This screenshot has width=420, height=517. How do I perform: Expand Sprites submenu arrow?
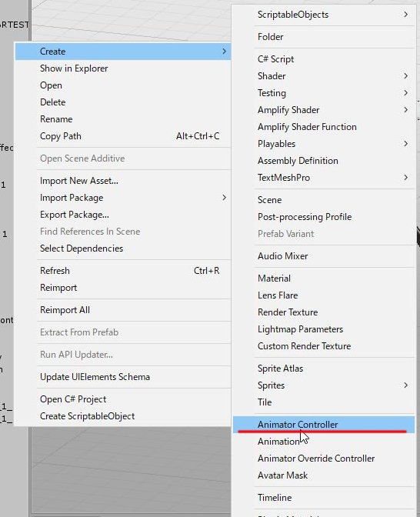tap(406, 385)
